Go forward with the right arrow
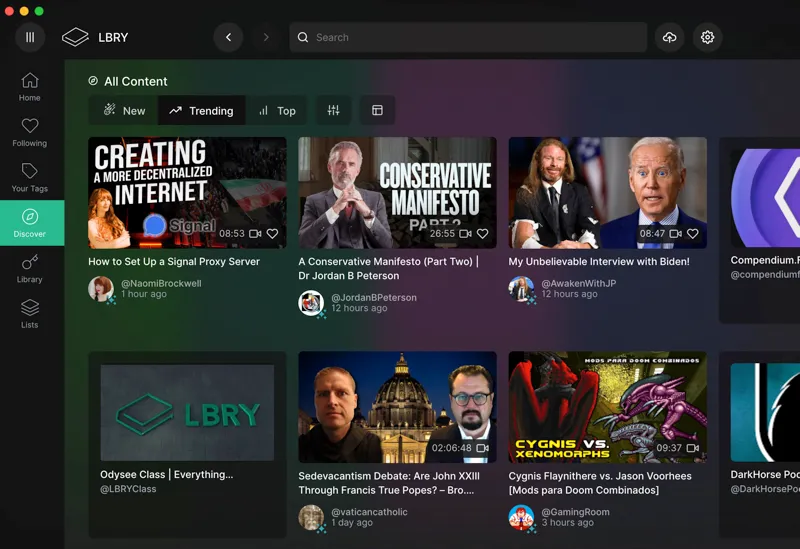This screenshot has width=800, height=549. click(x=266, y=37)
